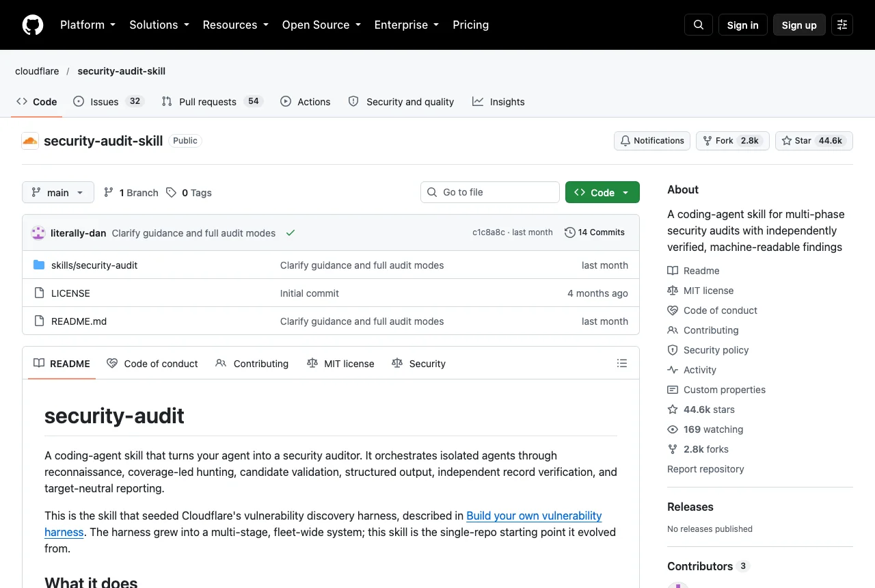Open the Pricing link
Screen dimensions: 875x588
point(470,25)
